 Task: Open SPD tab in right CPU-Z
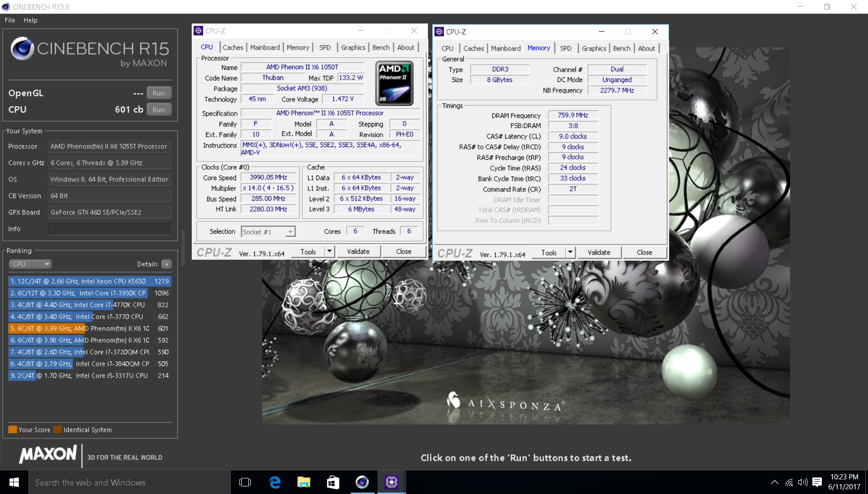tap(565, 48)
